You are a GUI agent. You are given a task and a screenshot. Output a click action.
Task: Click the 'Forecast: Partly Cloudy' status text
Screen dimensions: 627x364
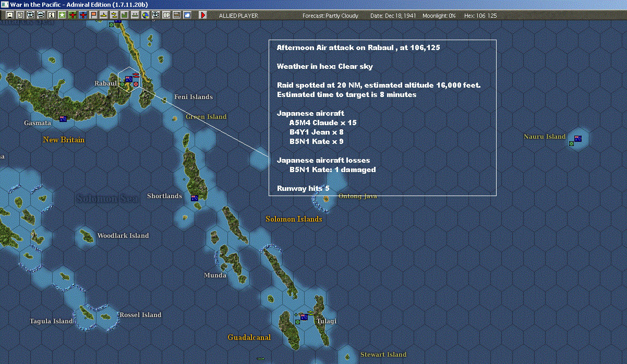(x=331, y=16)
